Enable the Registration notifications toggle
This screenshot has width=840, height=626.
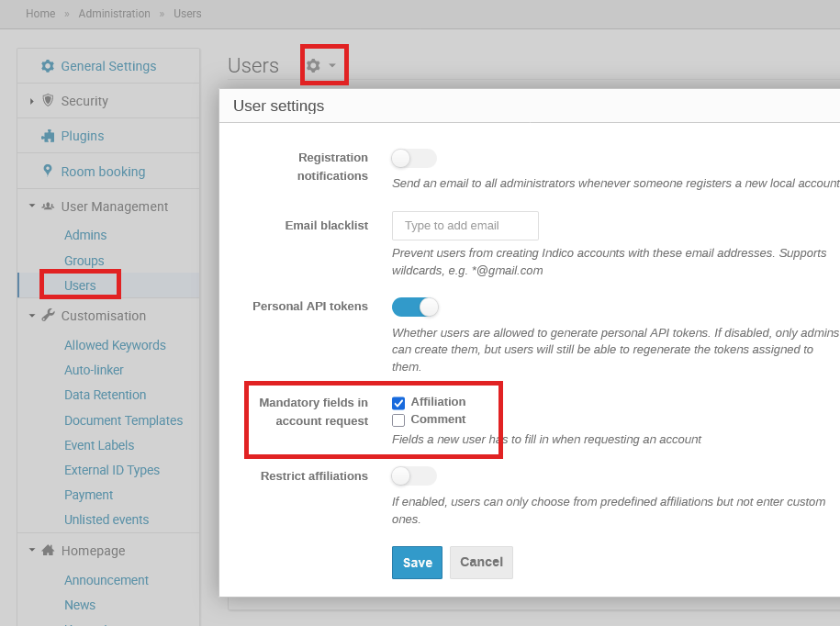point(413,159)
